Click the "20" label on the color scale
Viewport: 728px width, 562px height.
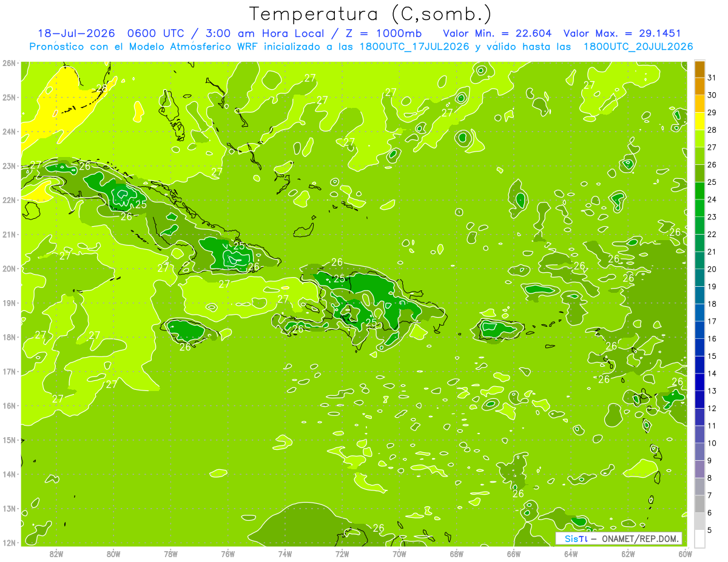click(712, 269)
